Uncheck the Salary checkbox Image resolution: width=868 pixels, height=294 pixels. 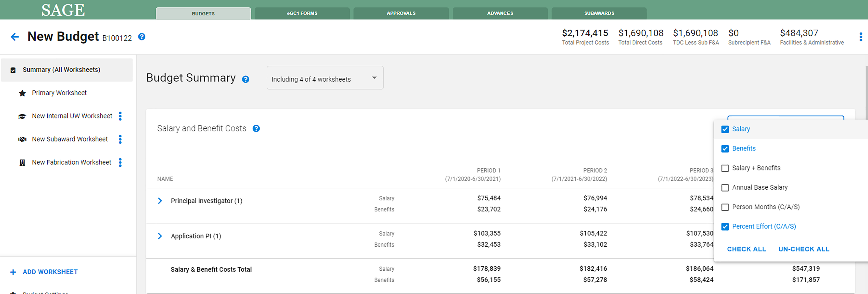click(725, 129)
